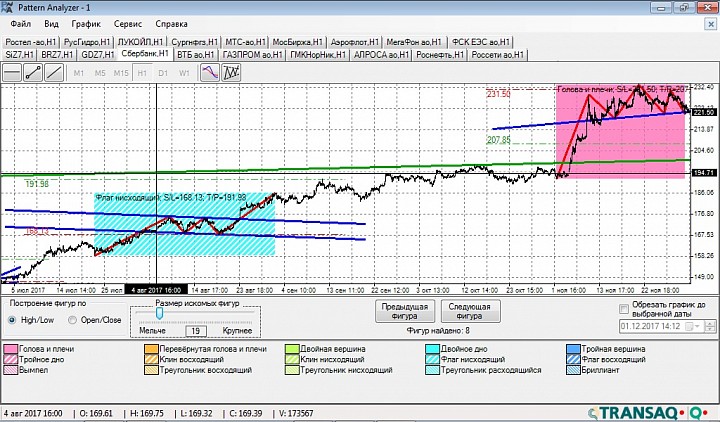Click the Тройная вершина blue swatch
The image size is (720, 422).
tap(574, 349)
